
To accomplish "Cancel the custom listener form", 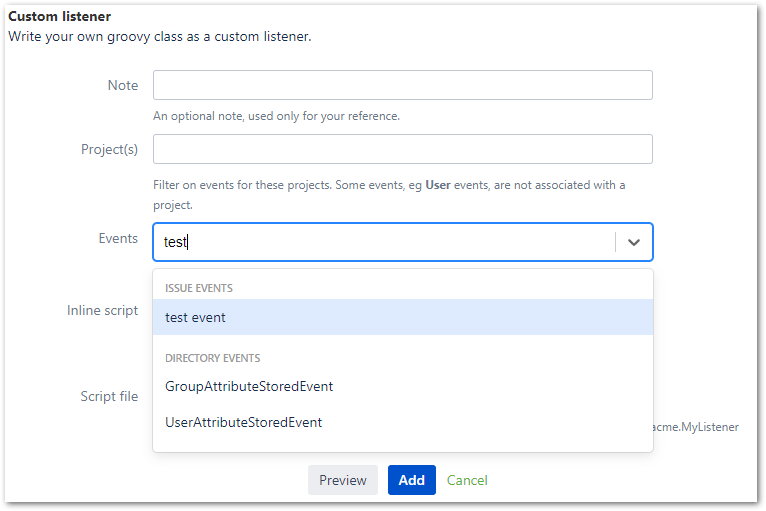I will pos(467,480).
